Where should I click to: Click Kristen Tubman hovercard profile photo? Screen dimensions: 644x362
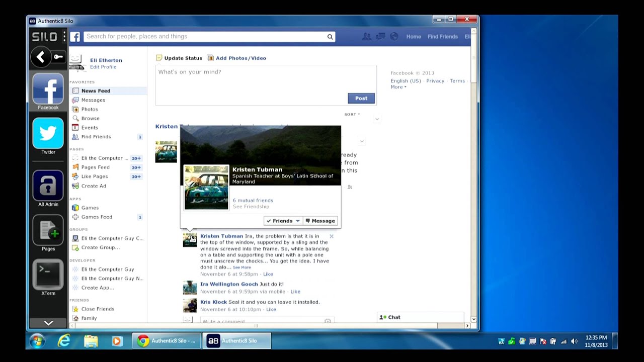tap(206, 187)
